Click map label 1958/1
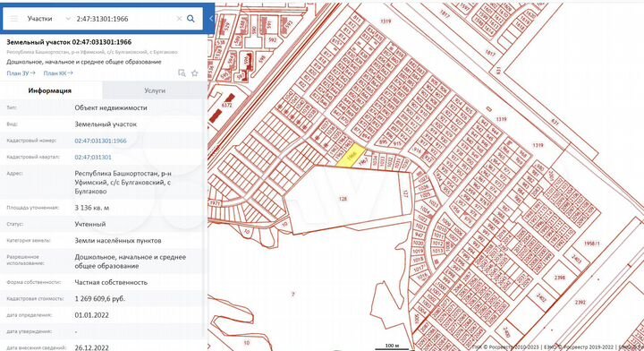Viewport: 644px width, 351px height. click(x=592, y=244)
